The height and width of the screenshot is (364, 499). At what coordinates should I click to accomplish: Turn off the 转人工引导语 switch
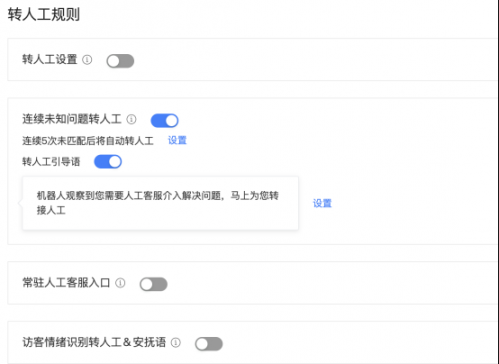(x=108, y=162)
